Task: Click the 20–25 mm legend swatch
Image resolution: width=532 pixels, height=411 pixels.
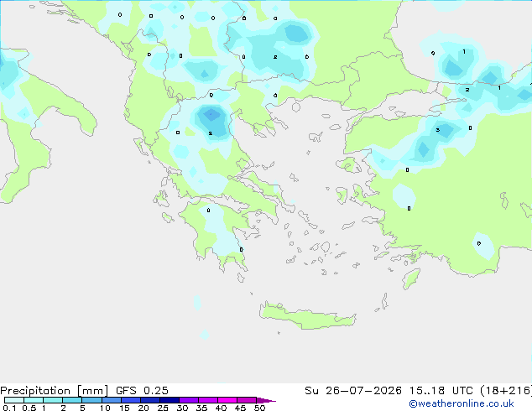Action: (x=150, y=400)
